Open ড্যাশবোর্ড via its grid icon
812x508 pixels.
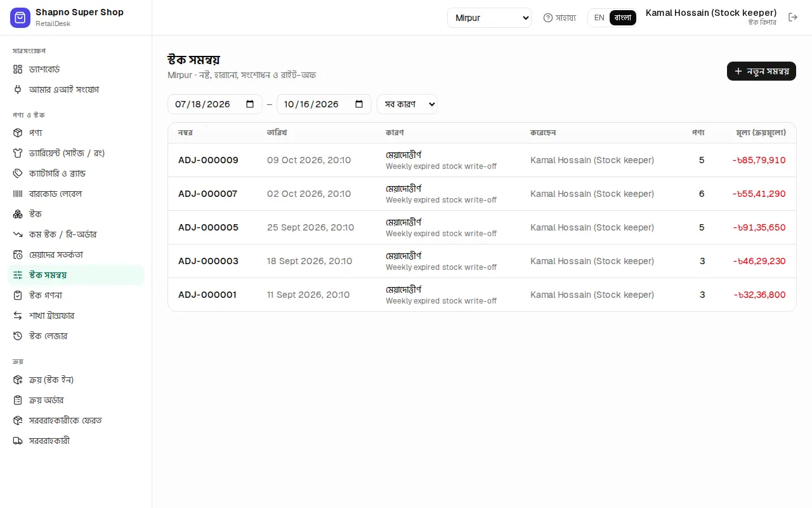[x=18, y=69]
